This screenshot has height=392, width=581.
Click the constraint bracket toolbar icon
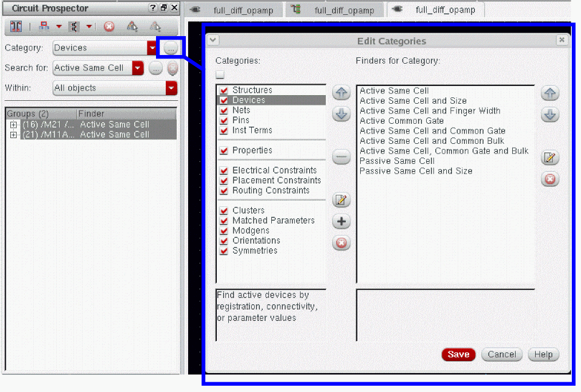point(74,26)
